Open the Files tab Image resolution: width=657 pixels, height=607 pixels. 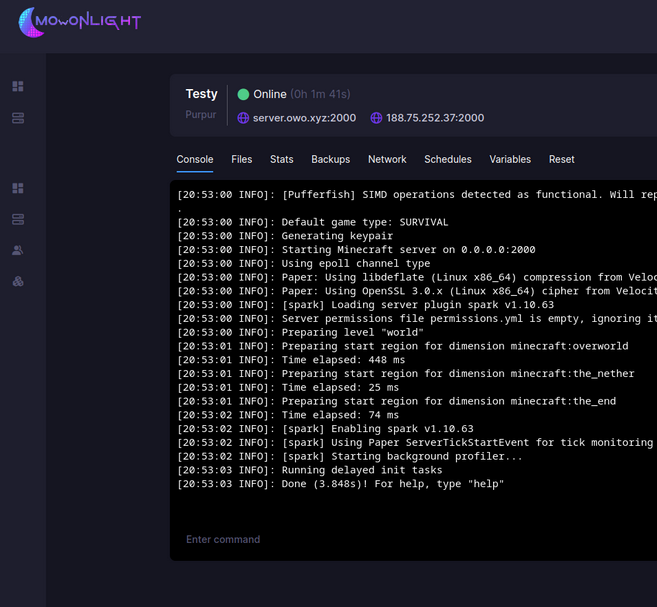[x=241, y=159]
